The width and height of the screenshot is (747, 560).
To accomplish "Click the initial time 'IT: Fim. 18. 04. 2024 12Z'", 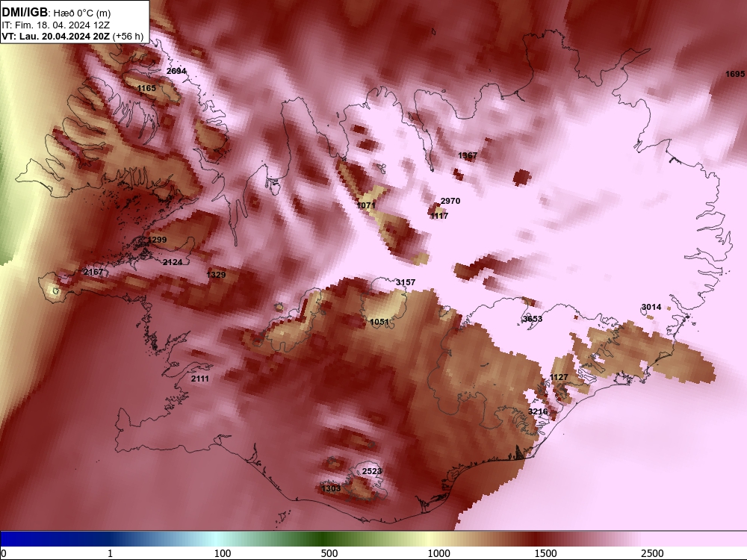I will [x=55, y=25].
